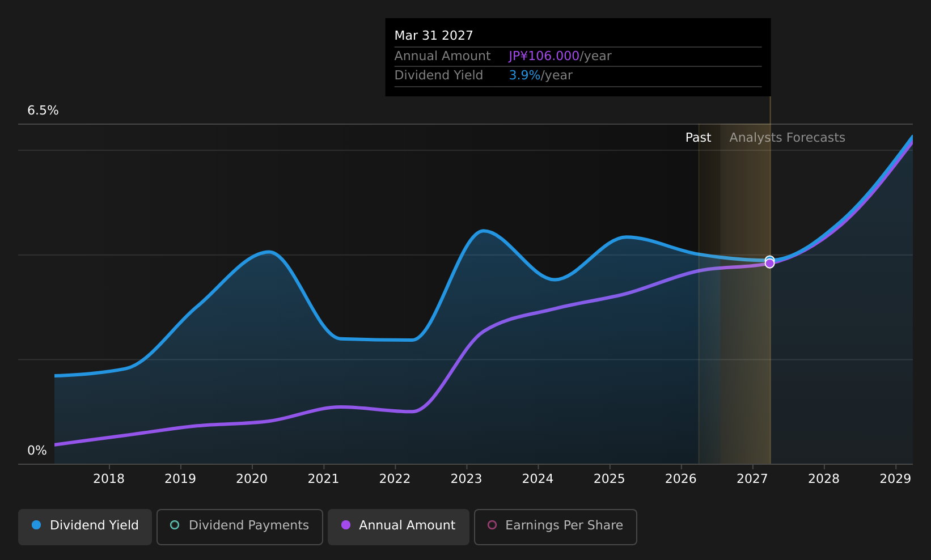
Task: Click the Dividend Yield tooltip row label
Action: 439,75
